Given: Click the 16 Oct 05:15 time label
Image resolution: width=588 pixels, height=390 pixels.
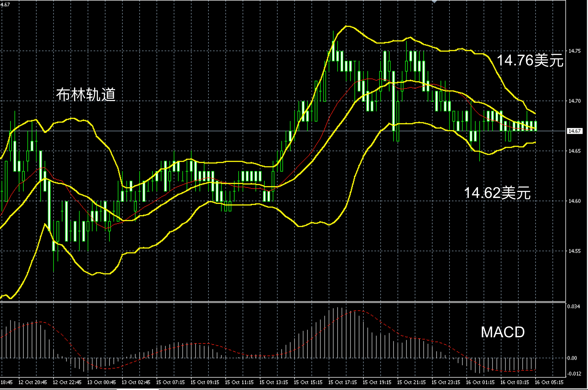Looking at the screenshot, I should pos(549,382).
